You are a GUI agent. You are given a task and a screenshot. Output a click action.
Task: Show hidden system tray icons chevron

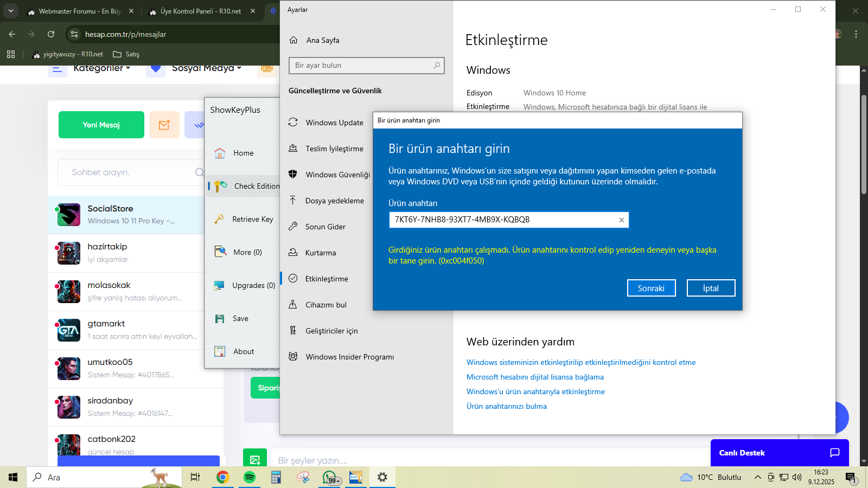tap(758, 477)
